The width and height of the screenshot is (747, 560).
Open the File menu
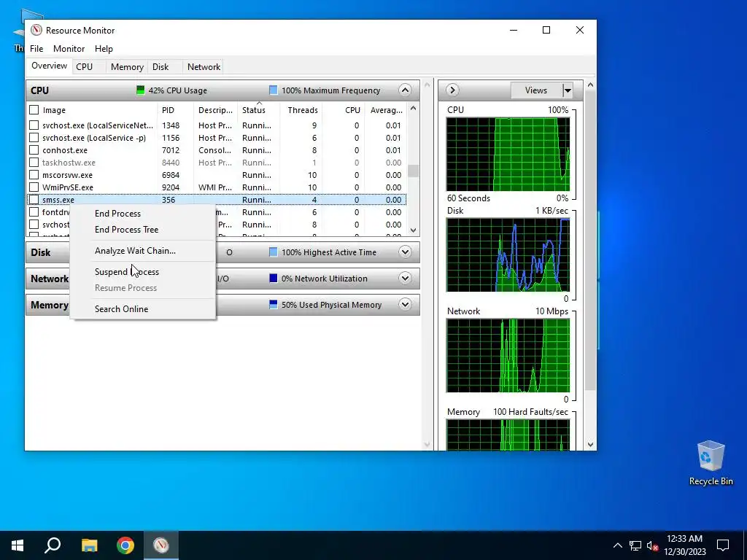(36, 49)
